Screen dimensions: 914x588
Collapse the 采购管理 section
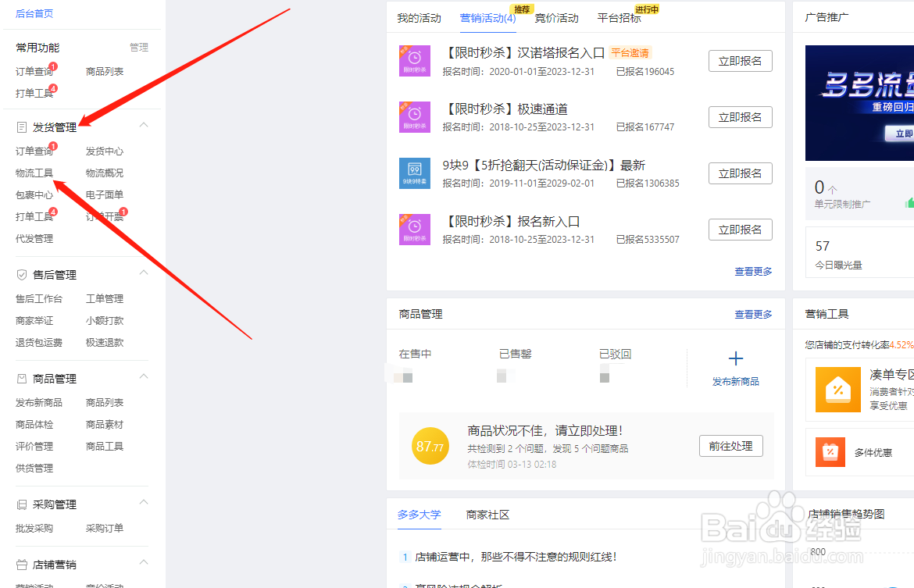pyautogui.click(x=144, y=502)
